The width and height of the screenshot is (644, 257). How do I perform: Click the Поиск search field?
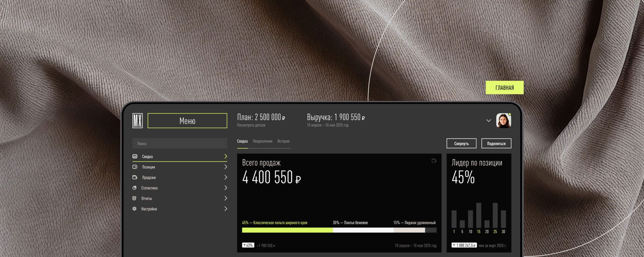click(x=180, y=144)
